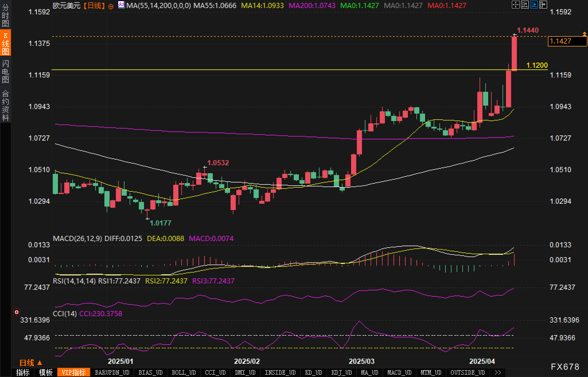Select the 闪电图 sidebar tab
The height and width of the screenshot is (377, 588).
point(5,71)
